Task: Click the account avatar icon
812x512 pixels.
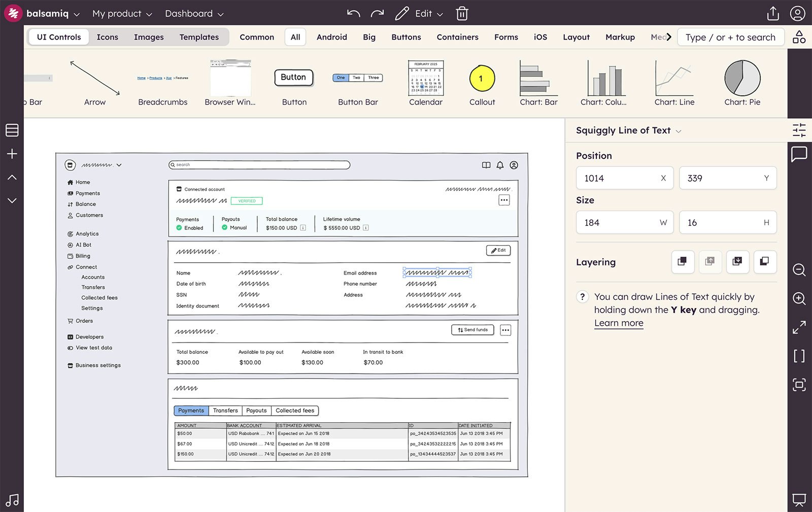Action: click(797, 14)
